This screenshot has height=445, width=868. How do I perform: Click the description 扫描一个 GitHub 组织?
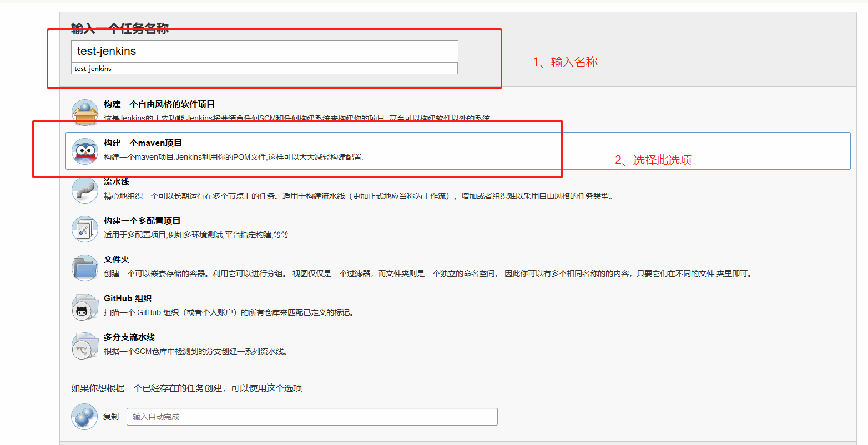click(229, 312)
